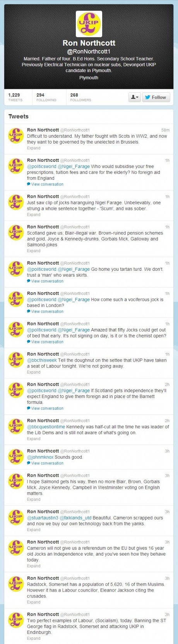Open the 268 Followers list
Viewport: 178px width, 644px height.
click(x=80, y=97)
